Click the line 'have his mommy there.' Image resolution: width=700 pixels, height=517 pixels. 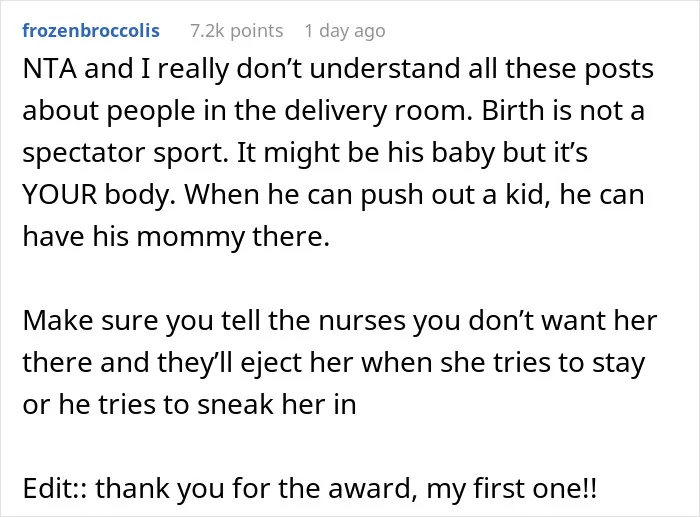click(176, 237)
